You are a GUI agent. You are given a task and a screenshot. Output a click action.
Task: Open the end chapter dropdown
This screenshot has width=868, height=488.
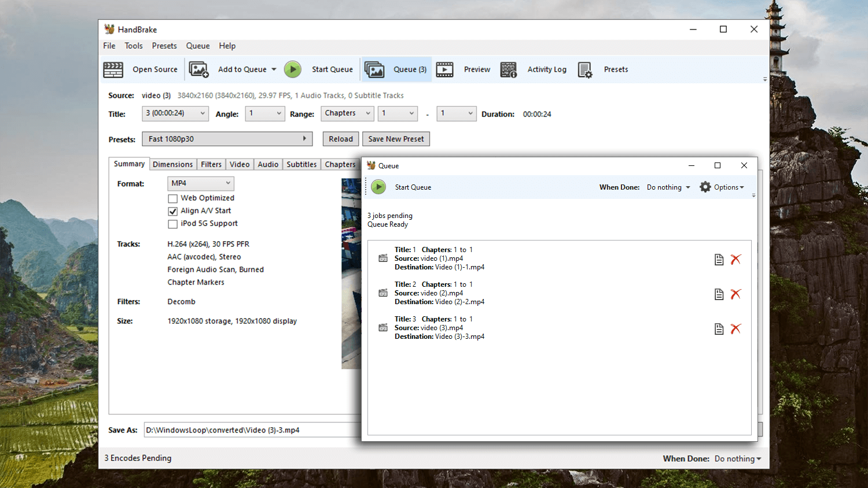pyautogui.click(x=457, y=113)
